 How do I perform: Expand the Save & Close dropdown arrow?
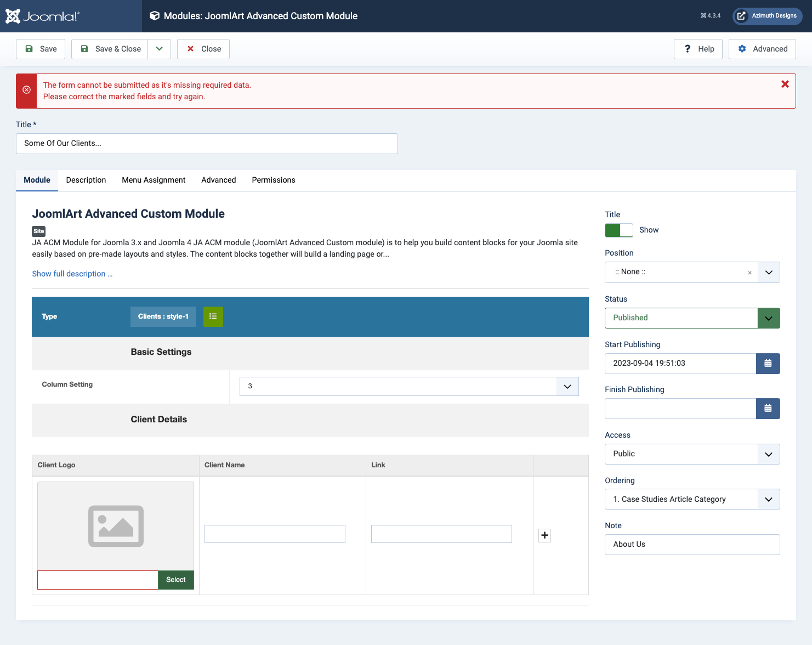coord(160,49)
